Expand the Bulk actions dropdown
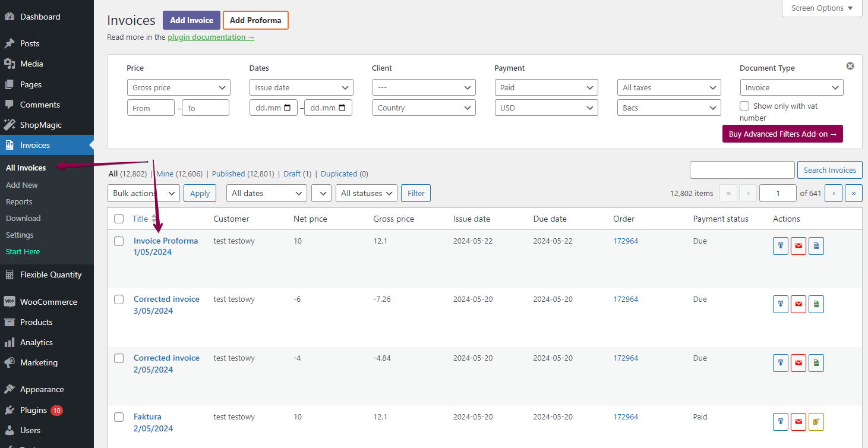 pyautogui.click(x=143, y=193)
